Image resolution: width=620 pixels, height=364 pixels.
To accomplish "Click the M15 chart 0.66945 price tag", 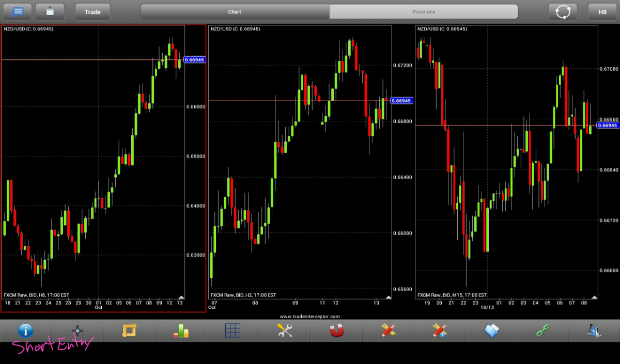I will click(x=608, y=125).
